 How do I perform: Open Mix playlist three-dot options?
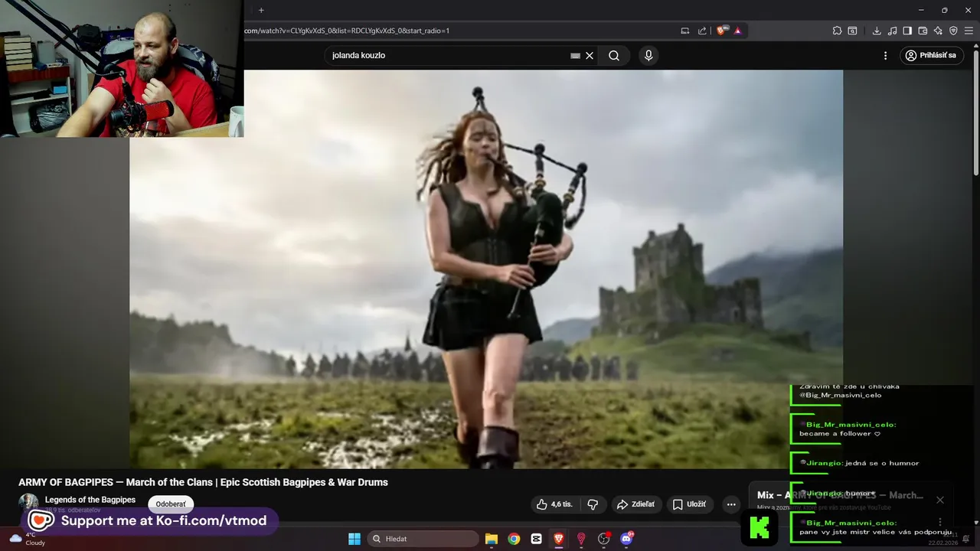(940, 522)
